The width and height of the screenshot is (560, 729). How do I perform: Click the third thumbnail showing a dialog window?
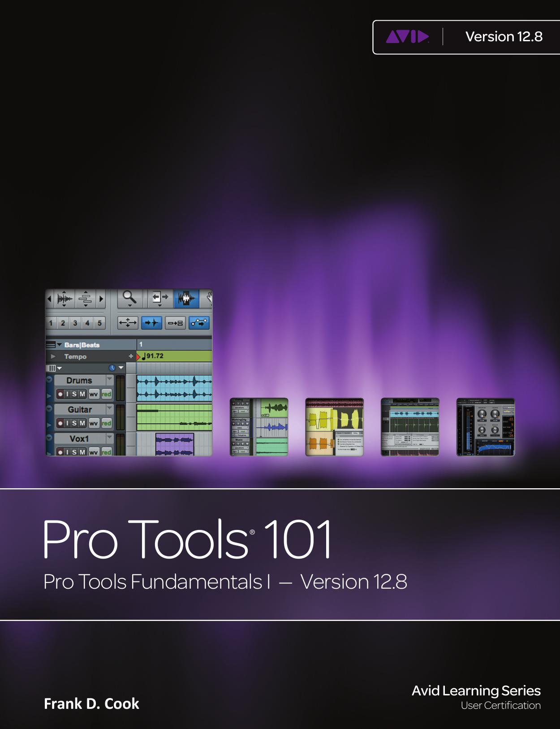410,427
